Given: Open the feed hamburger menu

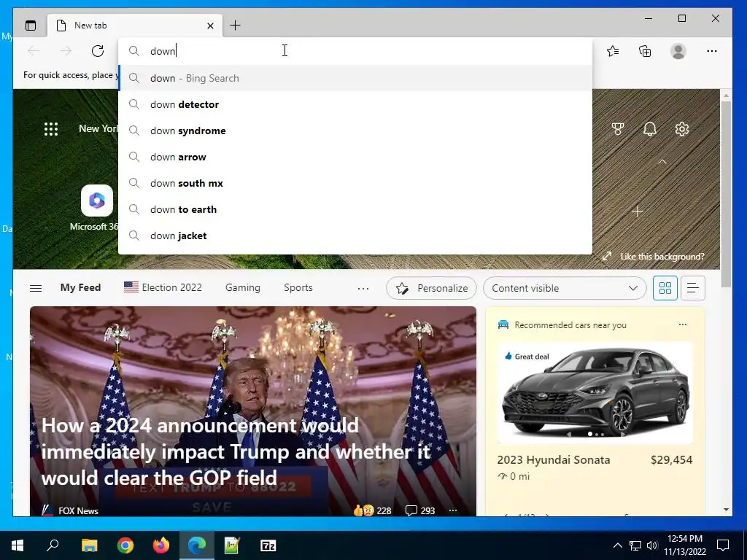Looking at the screenshot, I should pos(36,288).
